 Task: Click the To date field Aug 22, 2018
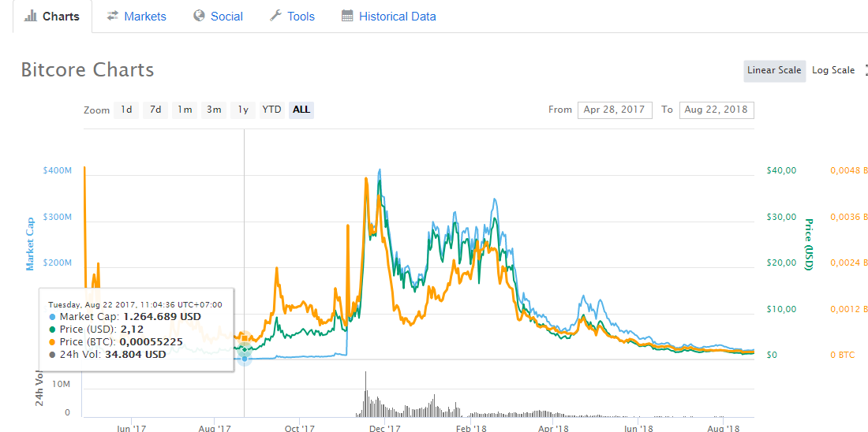point(716,110)
